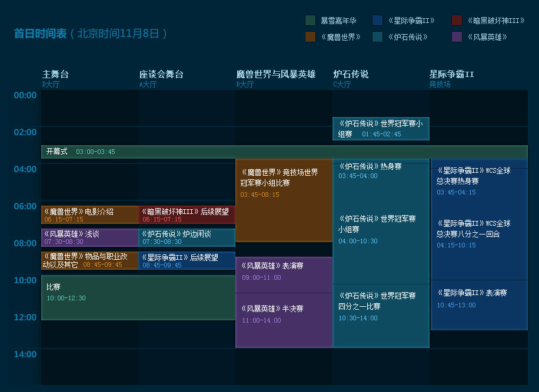Click the red 《暗黑破坏神III》 legend swatch
Image resolution: width=539 pixels, height=392 pixels.
pyautogui.click(x=457, y=20)
